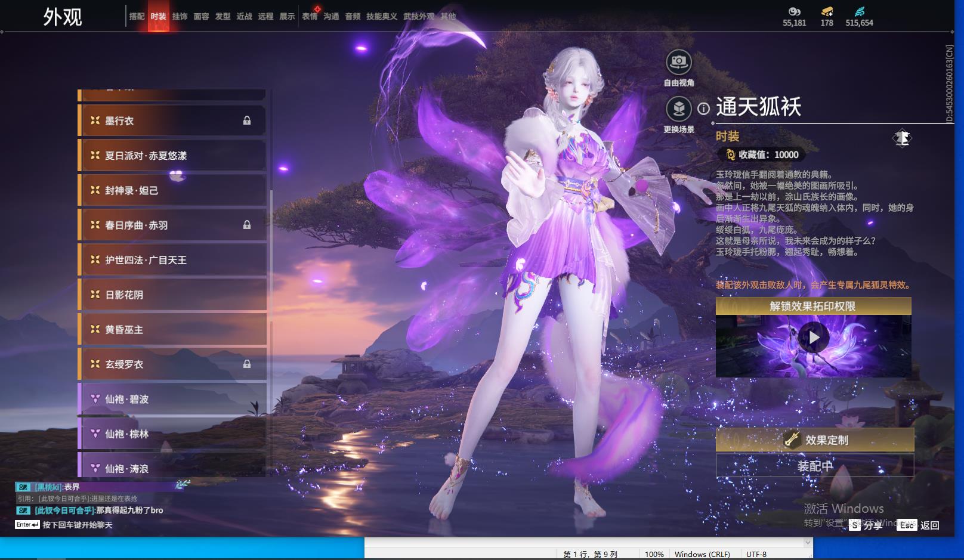
Task: Open the 效果定制 customization button
Action: 815,440
